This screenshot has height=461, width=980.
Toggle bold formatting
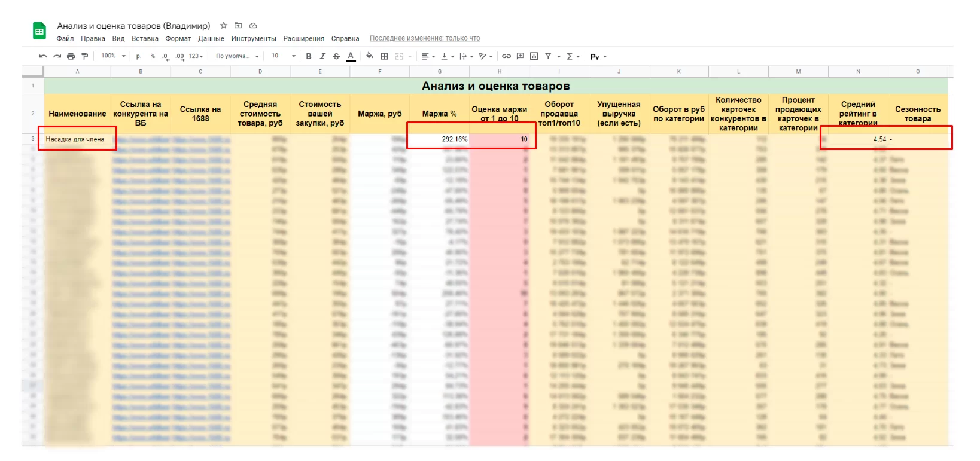pos(309,56)
